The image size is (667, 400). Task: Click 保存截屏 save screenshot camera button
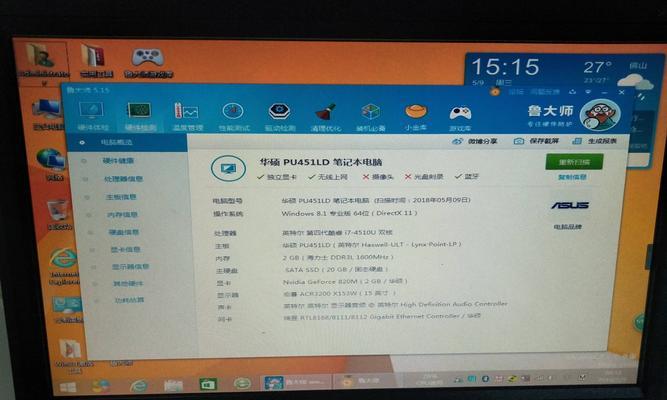pyautogui.click(x=536, y=141)
